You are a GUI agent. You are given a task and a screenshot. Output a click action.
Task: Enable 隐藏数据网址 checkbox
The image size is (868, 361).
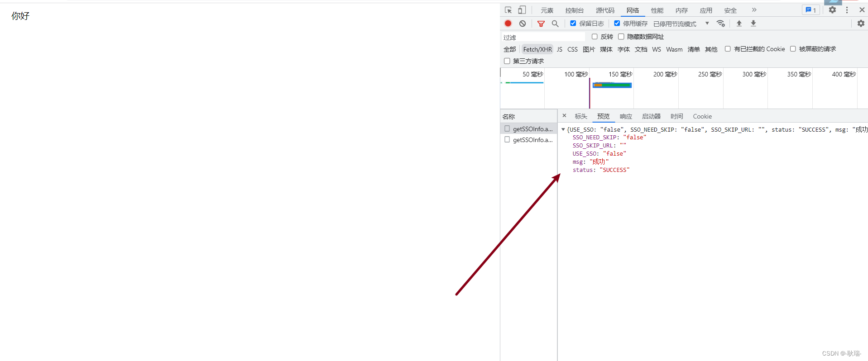(621, 37)
